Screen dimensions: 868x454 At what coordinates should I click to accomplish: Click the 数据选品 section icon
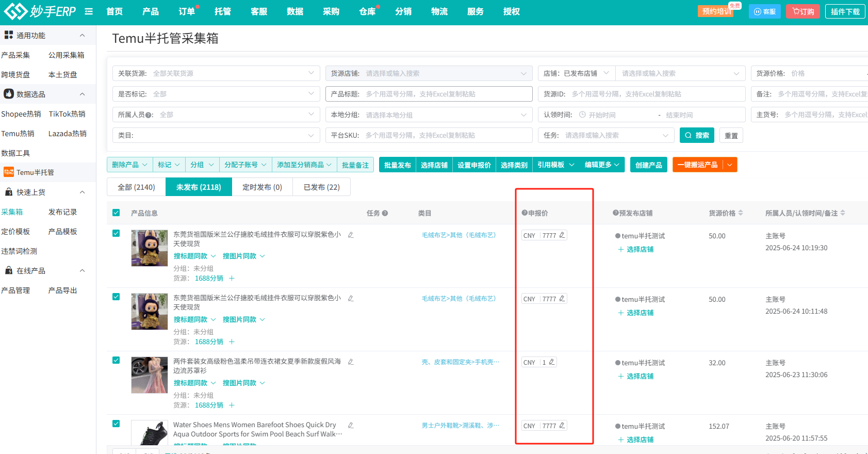tap(9, 94)
